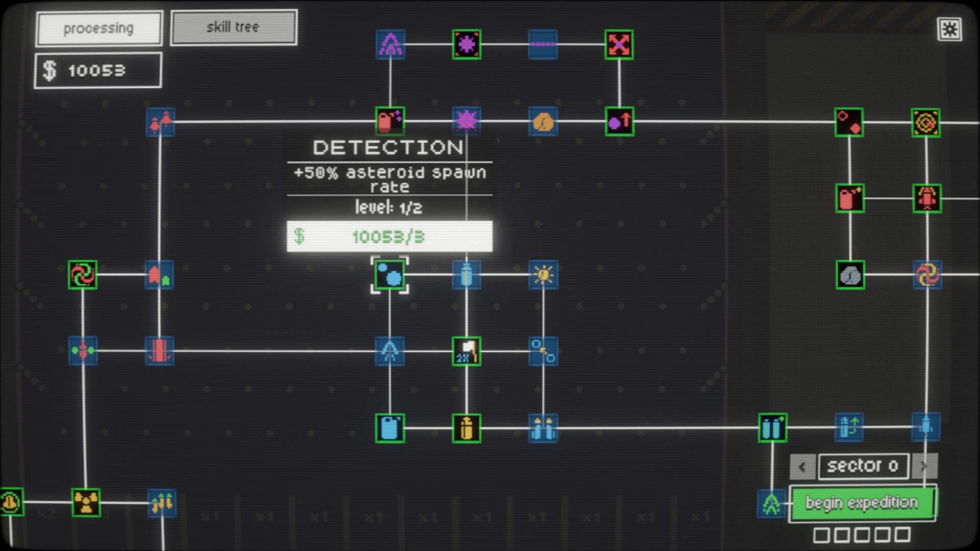Select the DETECTION asteroid node

tap(389, 275)
